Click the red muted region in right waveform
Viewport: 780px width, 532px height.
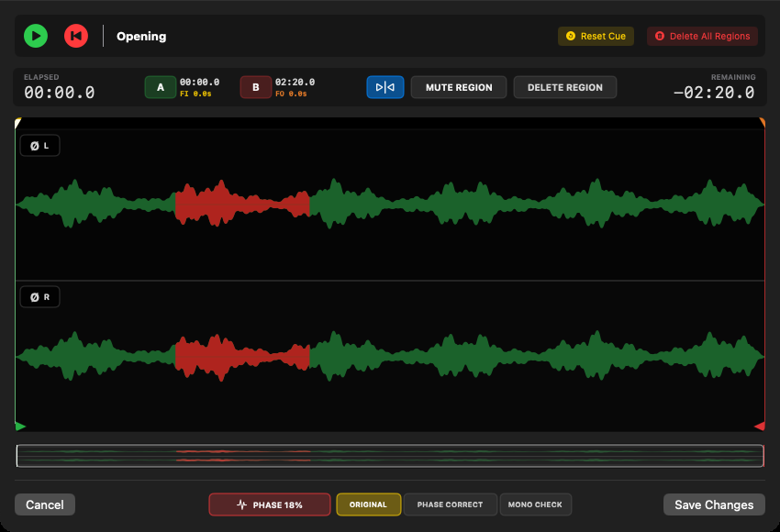point(242,357)
